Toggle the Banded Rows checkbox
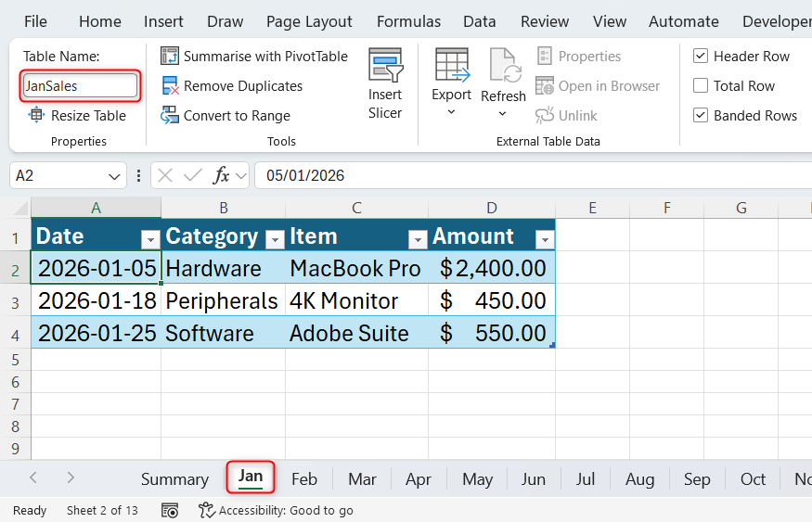Viewport: 812px width, 522px height. (x=700, y=115)
